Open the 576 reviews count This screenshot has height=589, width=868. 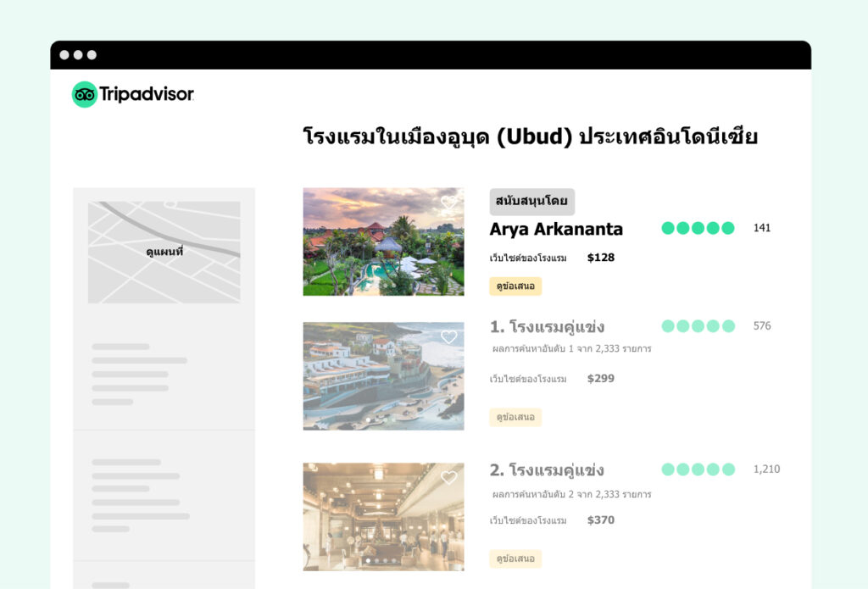[x=762, y=326]
